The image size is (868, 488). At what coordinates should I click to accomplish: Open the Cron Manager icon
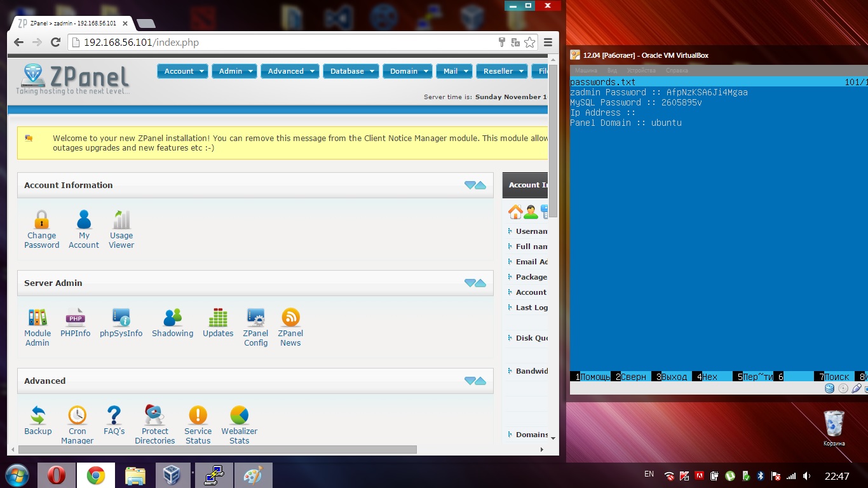tap(78, 416)
